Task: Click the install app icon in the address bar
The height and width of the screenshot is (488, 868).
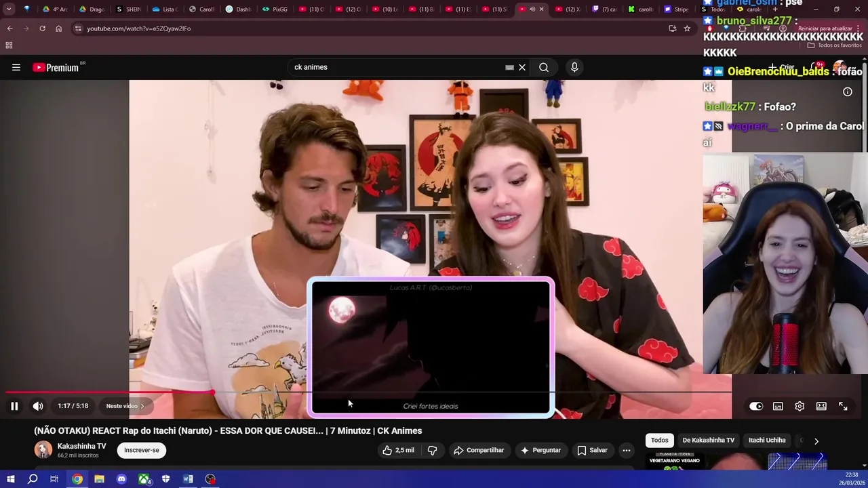Action: pos(672,28)
